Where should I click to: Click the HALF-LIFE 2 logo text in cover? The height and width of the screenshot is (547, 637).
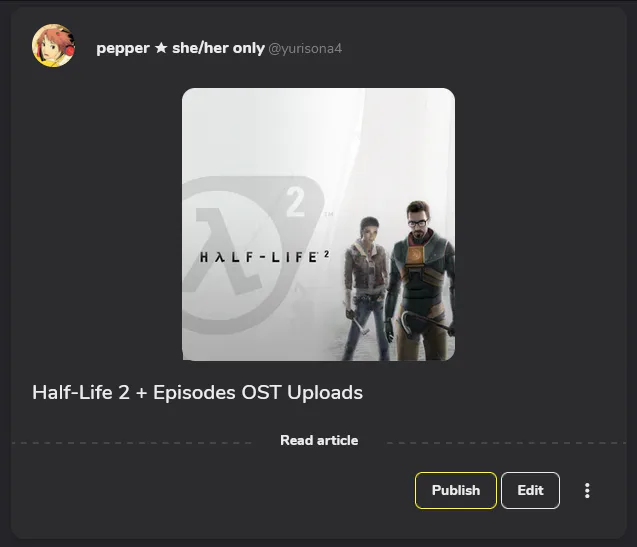click(264, 257)
